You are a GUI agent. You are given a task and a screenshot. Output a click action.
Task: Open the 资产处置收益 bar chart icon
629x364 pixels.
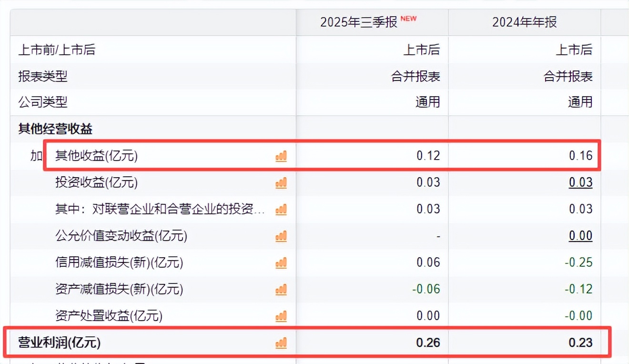[281, 316]
